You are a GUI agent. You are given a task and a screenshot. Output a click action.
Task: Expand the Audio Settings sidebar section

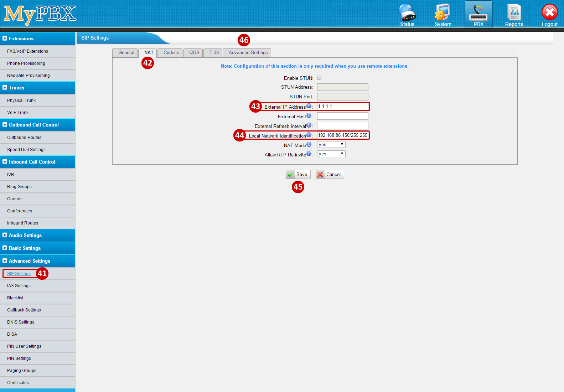(25, 235)
